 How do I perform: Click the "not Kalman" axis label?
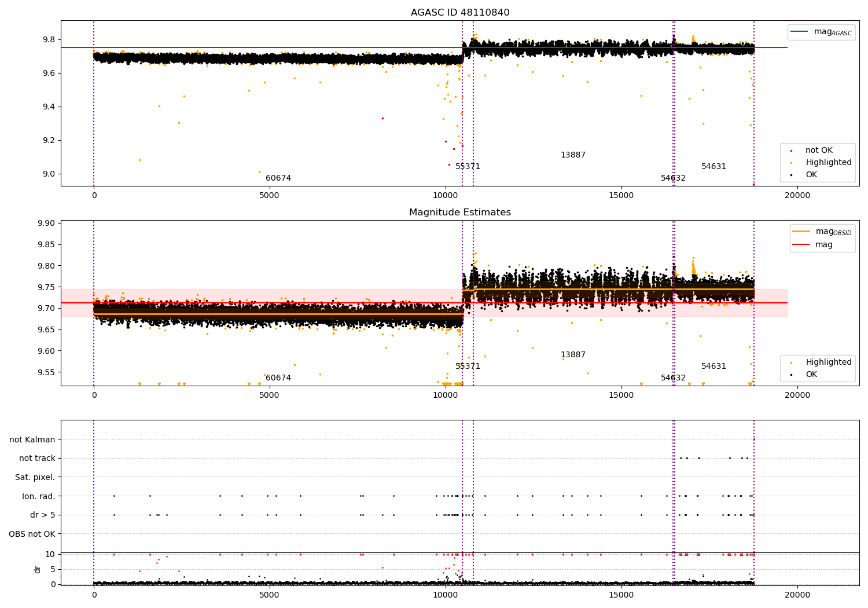pos(32,440)
